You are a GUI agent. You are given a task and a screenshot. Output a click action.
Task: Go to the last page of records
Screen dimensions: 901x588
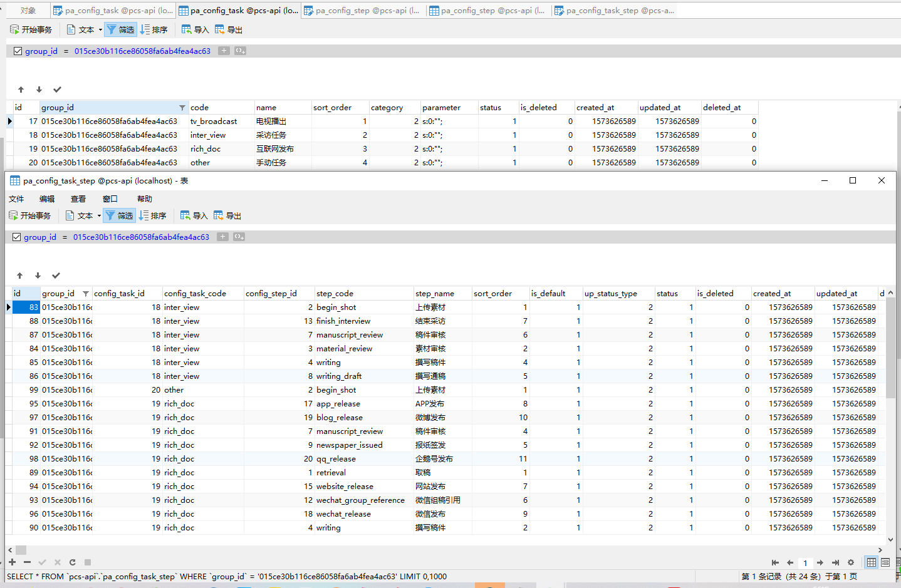[835, 562]
